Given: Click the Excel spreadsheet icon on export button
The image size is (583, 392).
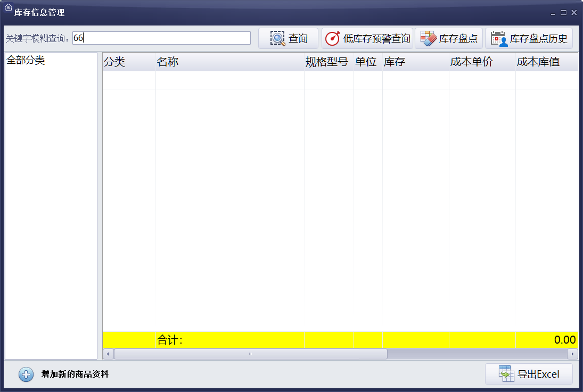Looking at the screenshot, I should 506,374.
